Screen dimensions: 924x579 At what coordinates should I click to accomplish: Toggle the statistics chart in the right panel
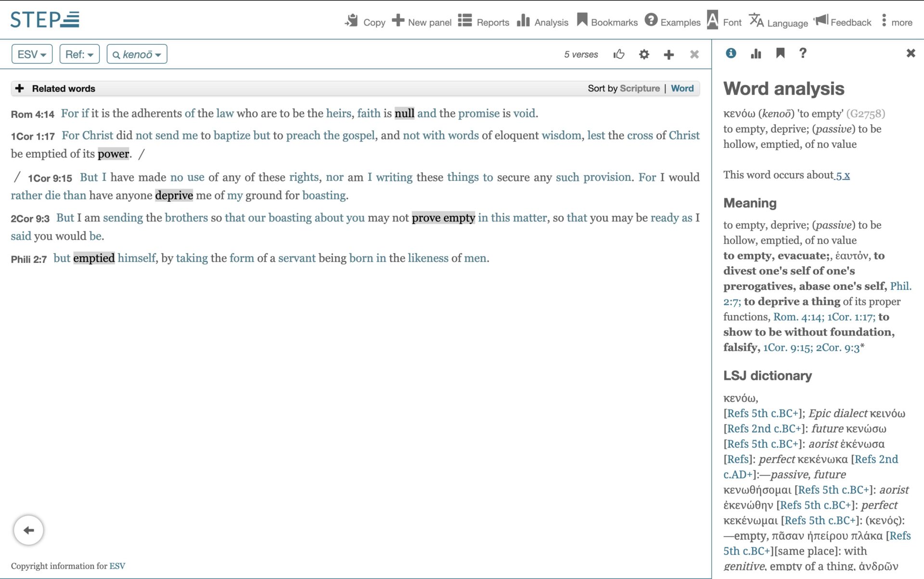point(755,53)
